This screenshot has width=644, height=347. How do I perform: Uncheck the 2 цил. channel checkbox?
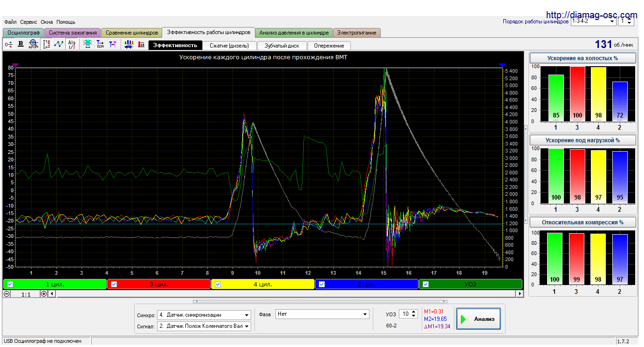point(322,284)
